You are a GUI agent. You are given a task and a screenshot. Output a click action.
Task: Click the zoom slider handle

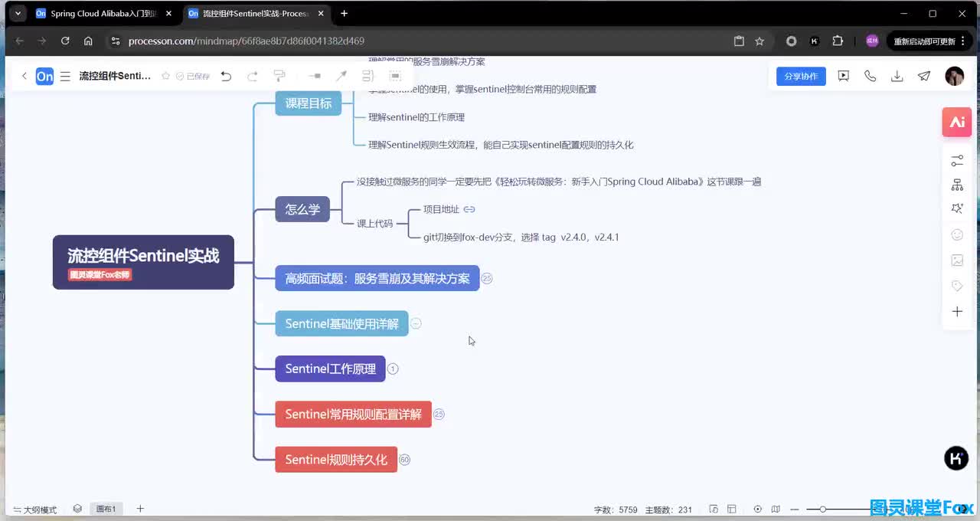pos(822,509)
